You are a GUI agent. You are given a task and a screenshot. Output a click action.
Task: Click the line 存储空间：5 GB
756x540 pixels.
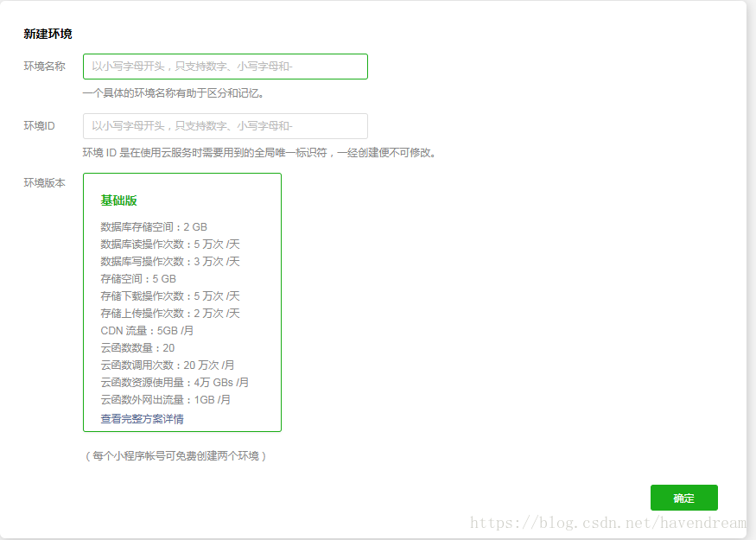(138, 279)
